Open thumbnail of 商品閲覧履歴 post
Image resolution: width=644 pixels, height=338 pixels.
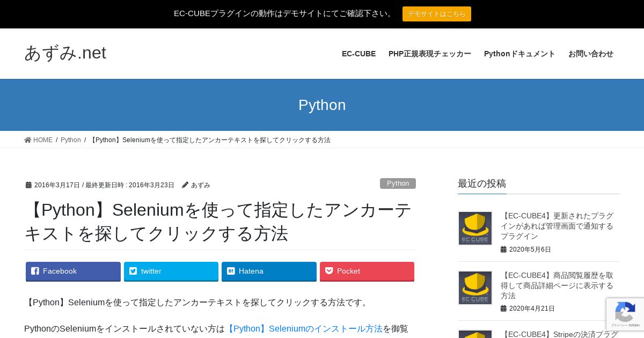[475, 288]
